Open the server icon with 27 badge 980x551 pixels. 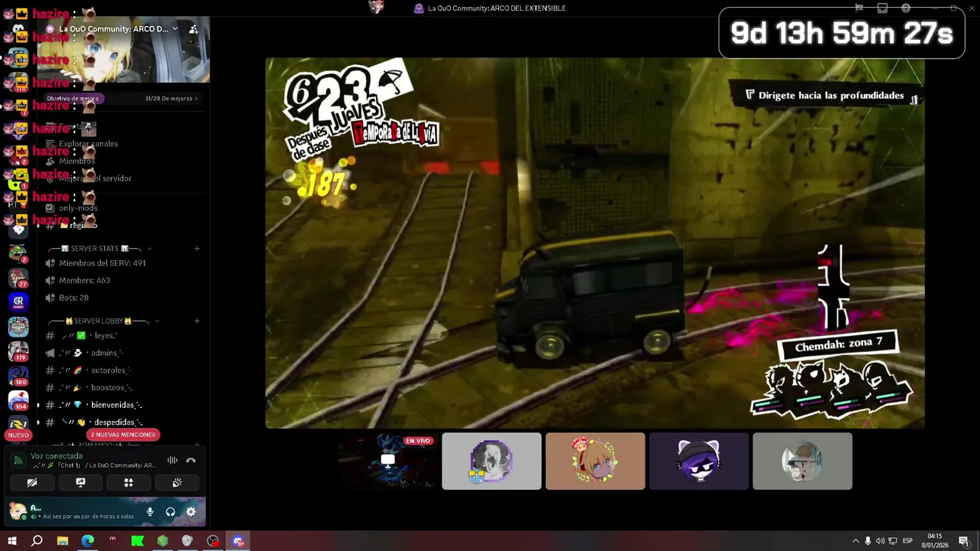tap(18, 277)
